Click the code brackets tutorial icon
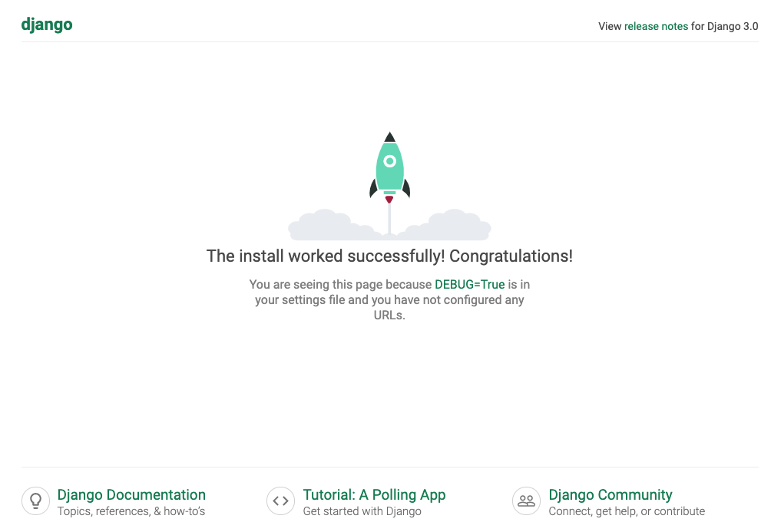Image resolution: width=771 pixels, height=532 pixels. 281,501
